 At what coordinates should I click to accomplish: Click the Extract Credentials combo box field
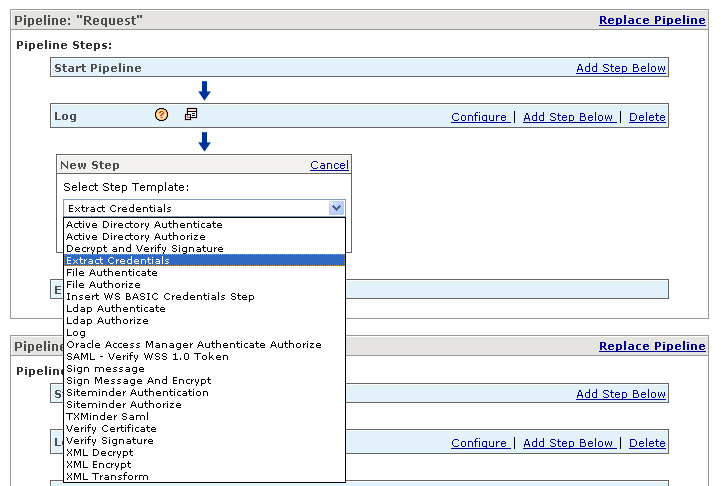[x=204, y=208]
